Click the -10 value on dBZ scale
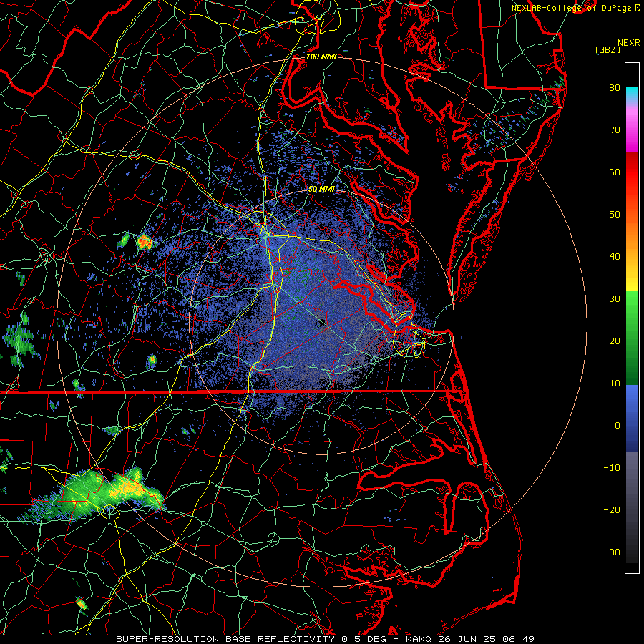 [612, 467]
